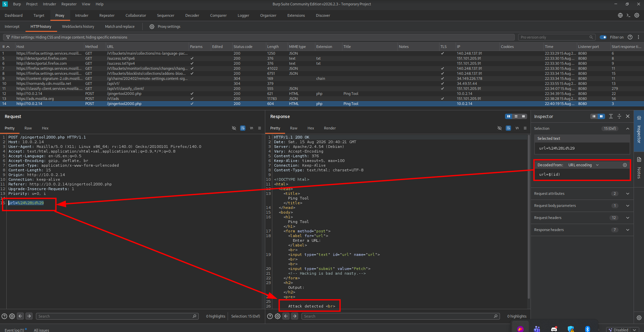Open the Response panel hamburger menu

coord(525,128)
